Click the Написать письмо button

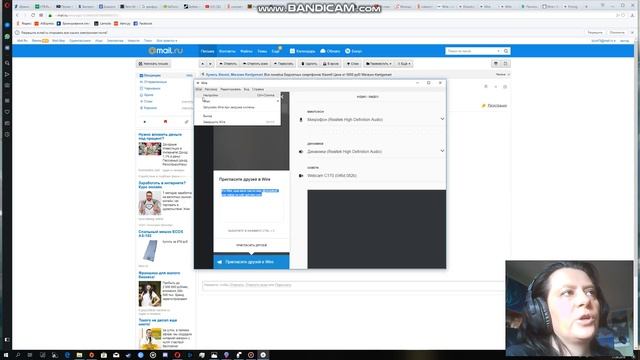coord(153,64)
